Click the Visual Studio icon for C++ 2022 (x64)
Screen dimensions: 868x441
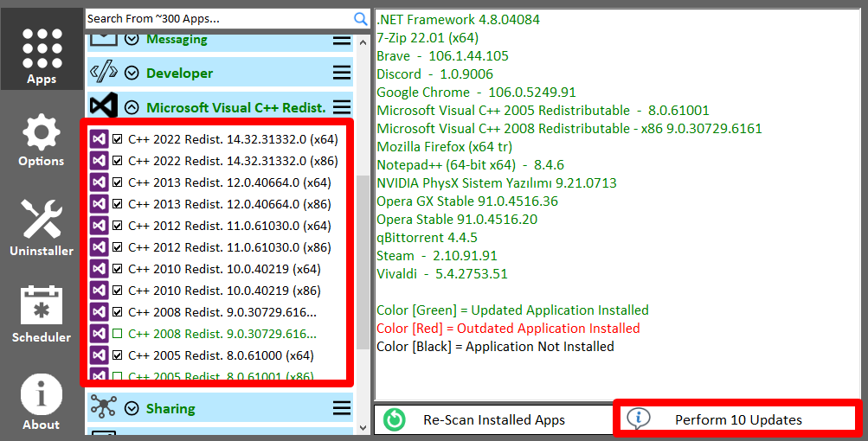tap(100, 139)
